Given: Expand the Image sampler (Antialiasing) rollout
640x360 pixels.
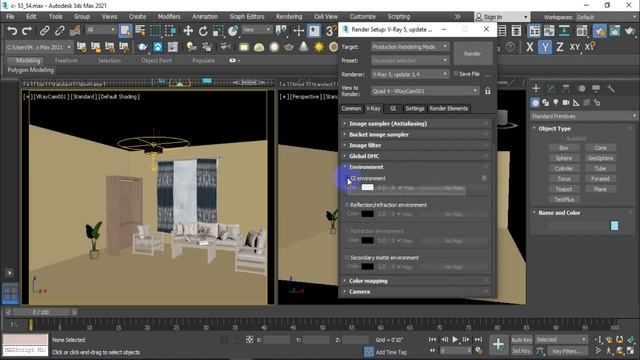Looking at the screenshot, I should 416,124.
